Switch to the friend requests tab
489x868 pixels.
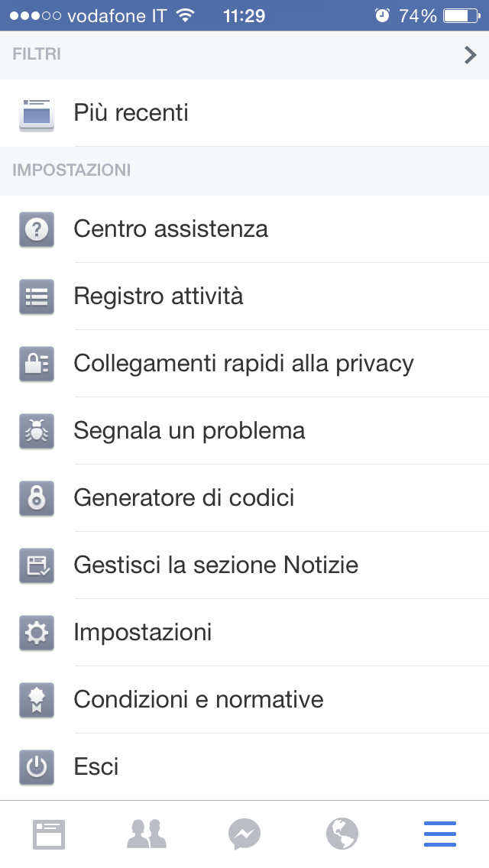tap(147, 834)
